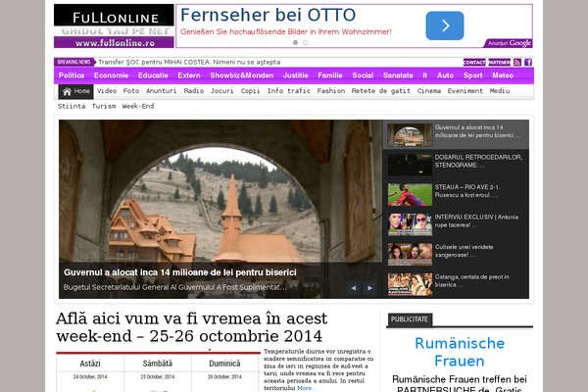Click the blue arrow button in OTTO ad
The image size is (588, 392).
444,25
